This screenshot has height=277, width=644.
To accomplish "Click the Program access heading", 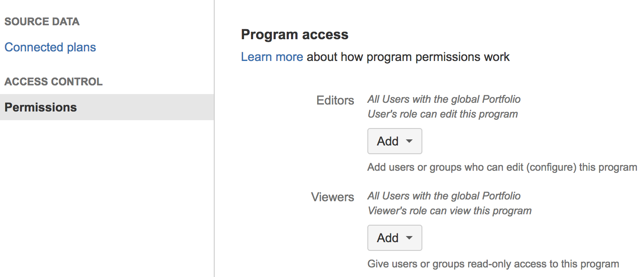I will [295, 34].
